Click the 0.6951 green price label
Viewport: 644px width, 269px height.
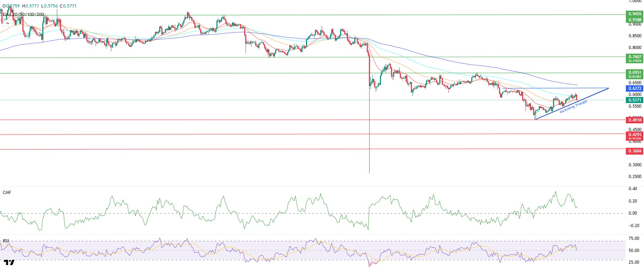point(634,72)
